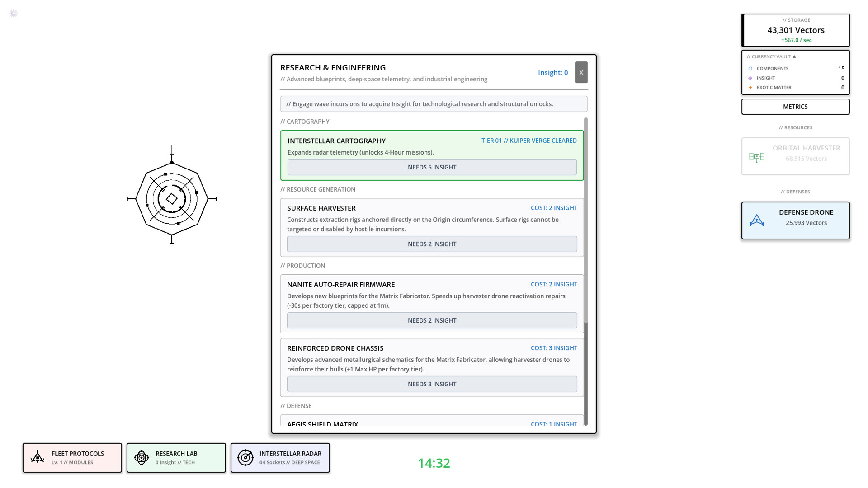Click Needs 5 Insight under Interstellar Cartography

tap(432, 167)
